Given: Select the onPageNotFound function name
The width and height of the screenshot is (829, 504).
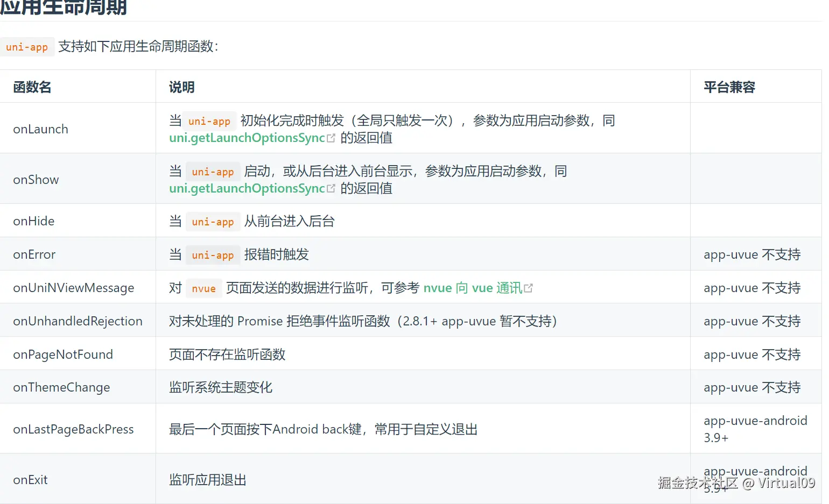Looking at the screenshot, I should 63,354.
